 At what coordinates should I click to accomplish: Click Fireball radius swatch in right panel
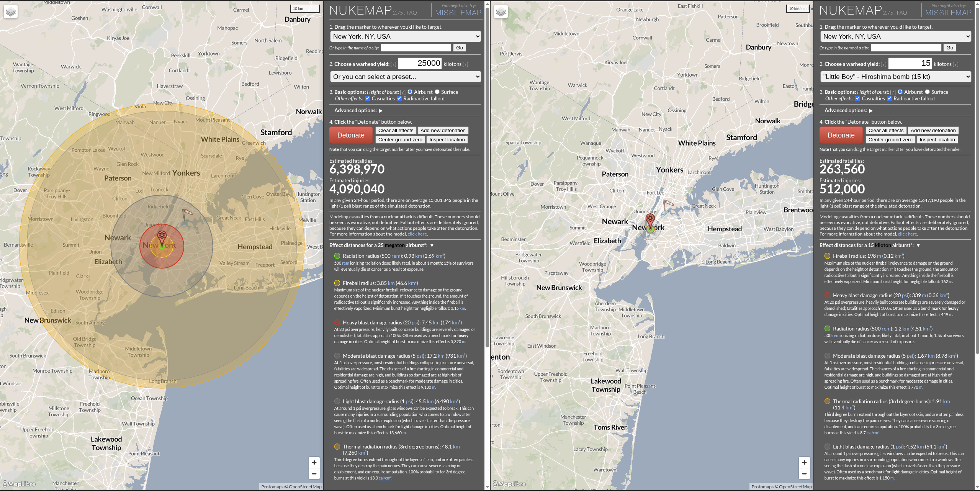827,256
